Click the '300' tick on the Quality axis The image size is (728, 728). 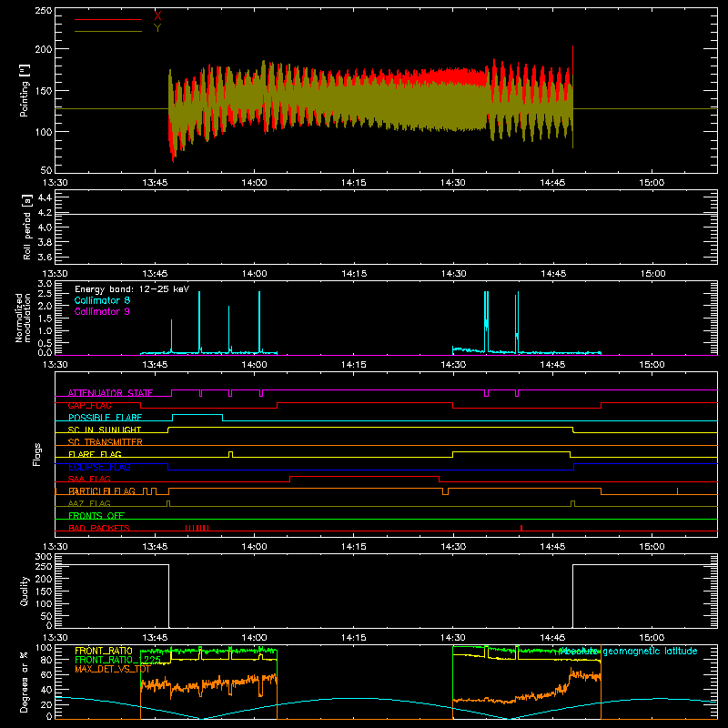coord(44,556)
